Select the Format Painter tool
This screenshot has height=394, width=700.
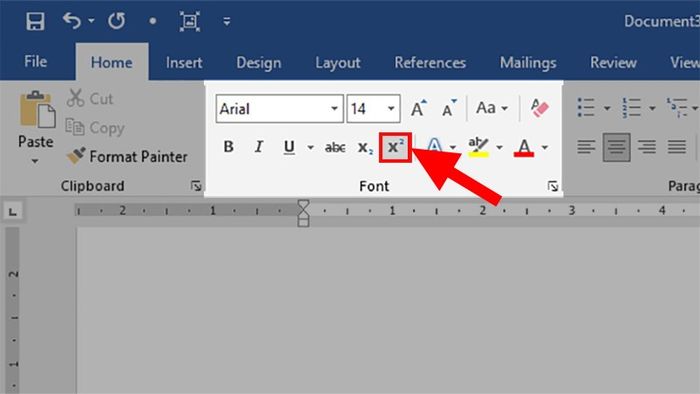pyautogui.click(x=127, y=157)
